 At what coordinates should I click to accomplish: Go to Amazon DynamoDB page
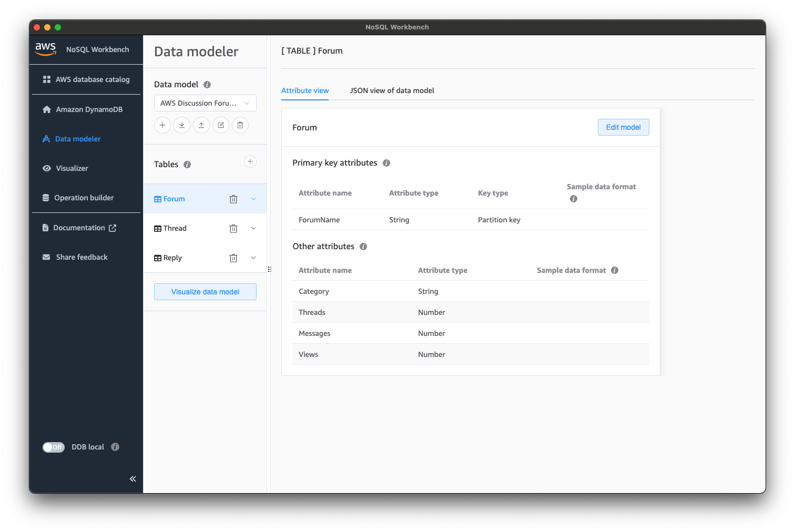[x=83, y=109]
